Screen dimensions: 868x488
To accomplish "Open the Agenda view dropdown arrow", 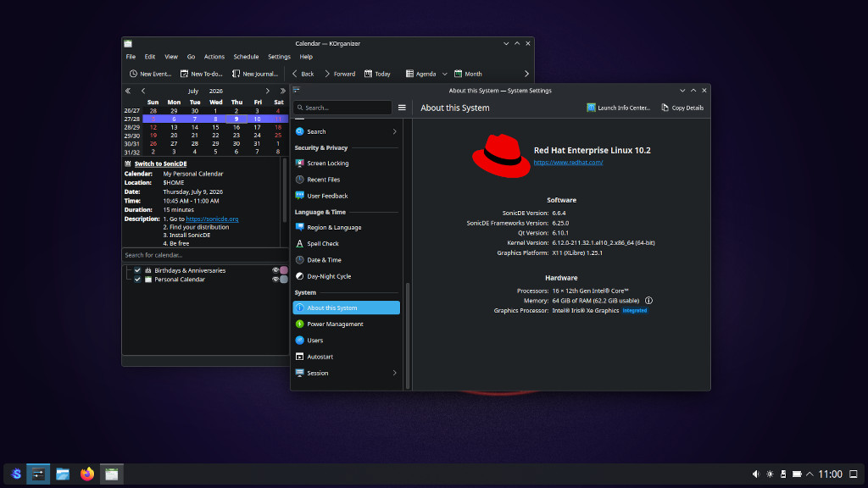I will (444, 74).
